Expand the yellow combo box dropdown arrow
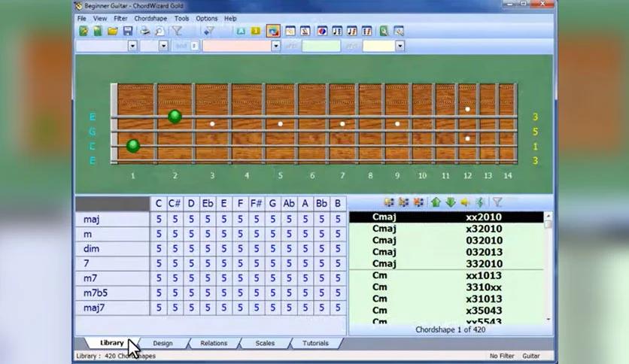This screenshot has width=629, height=364. pos(400,46)
